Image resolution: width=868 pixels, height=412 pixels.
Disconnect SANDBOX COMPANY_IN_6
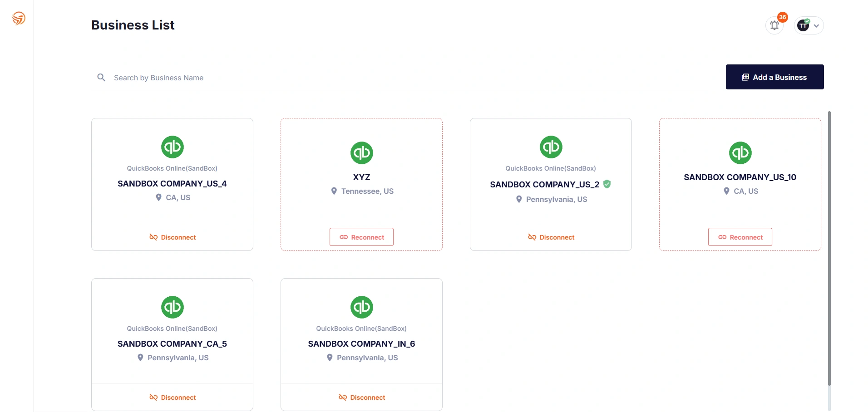[362, 397]
